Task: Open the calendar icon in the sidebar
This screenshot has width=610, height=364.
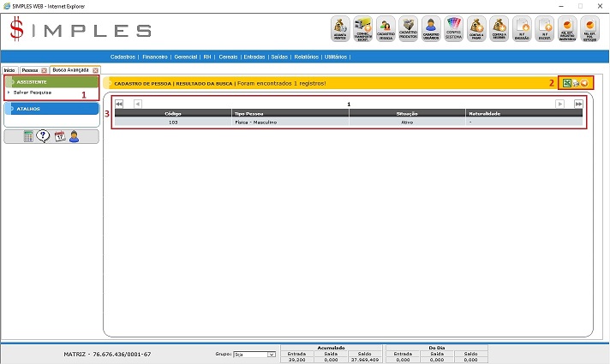Action: pos(59,136)
